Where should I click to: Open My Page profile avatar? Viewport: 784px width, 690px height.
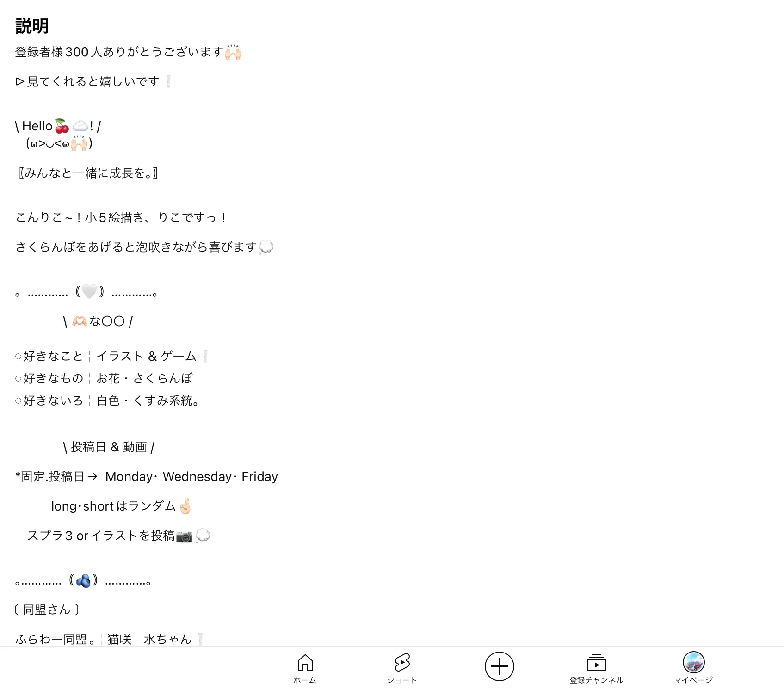pyautogui.click(x=693, y=662)
